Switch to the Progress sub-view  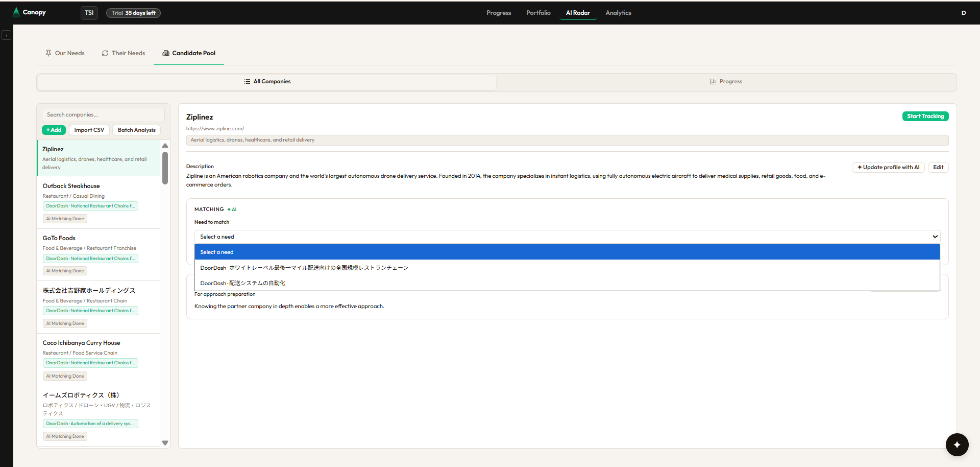[x=726, y=82]
